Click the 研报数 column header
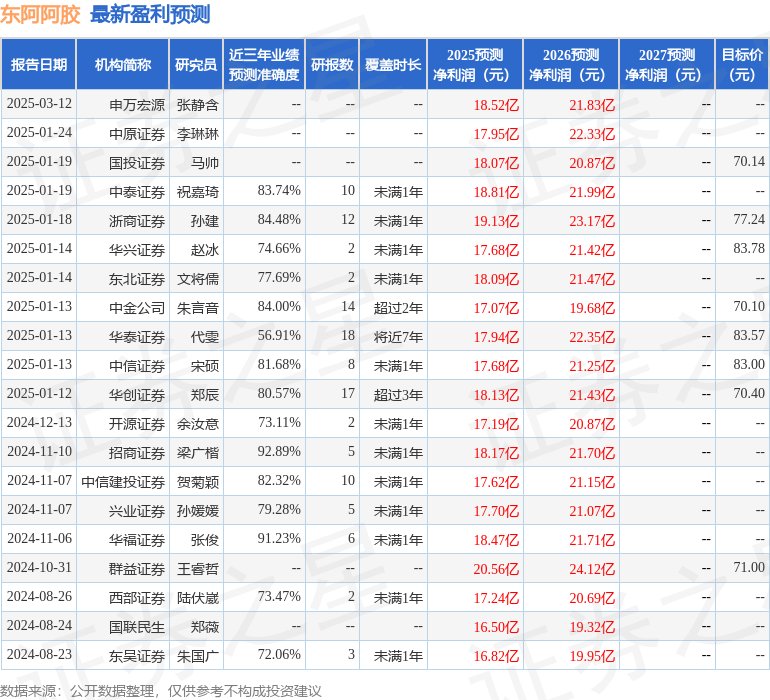This screenshot has width=770, height=700. click(332, 64)
